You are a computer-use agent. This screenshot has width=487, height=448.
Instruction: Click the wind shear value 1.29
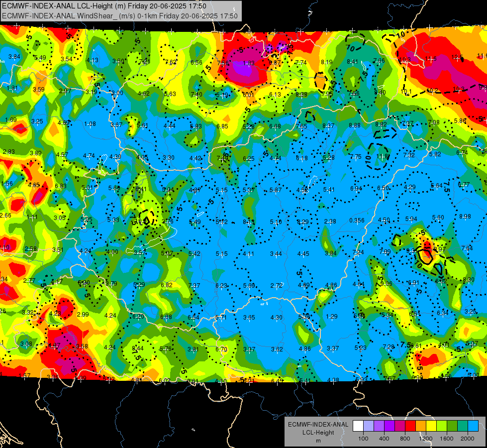(332, 317)
